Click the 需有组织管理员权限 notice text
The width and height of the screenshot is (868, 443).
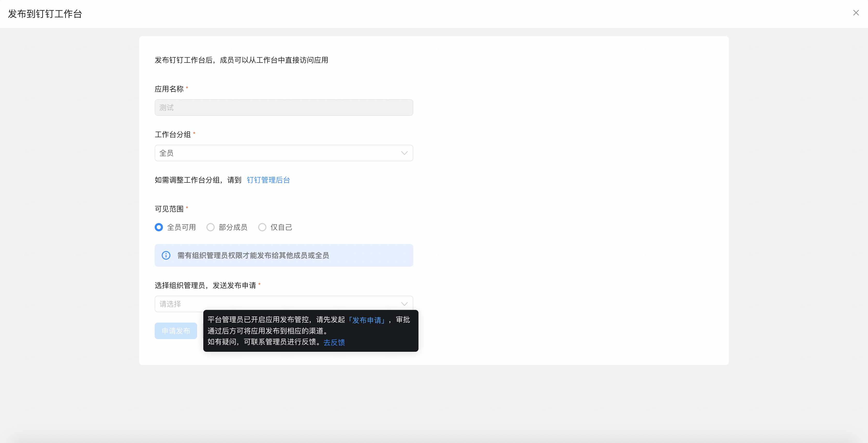[x=253, y=256]
